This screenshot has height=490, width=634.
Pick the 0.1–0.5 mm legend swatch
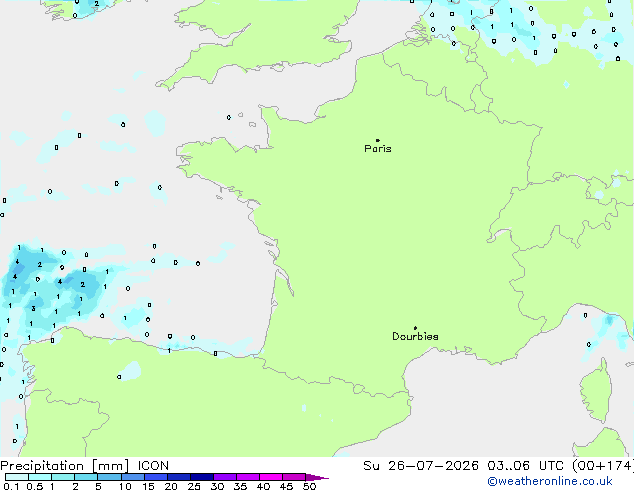[x=17, y=477]
